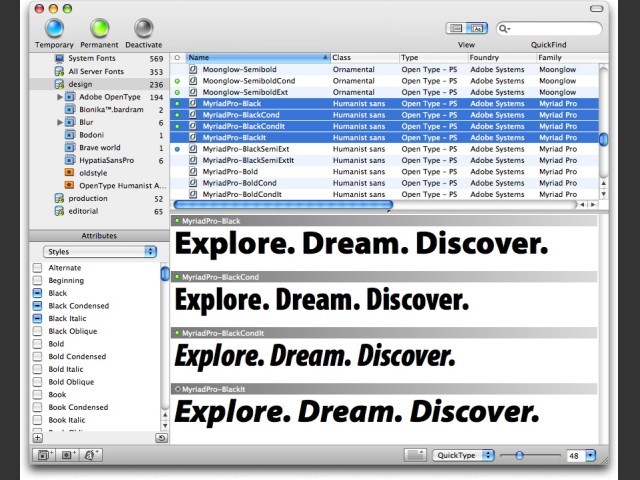
Task: Open the font size 48 dropdown arrow
Action: [x=591, y=456]
